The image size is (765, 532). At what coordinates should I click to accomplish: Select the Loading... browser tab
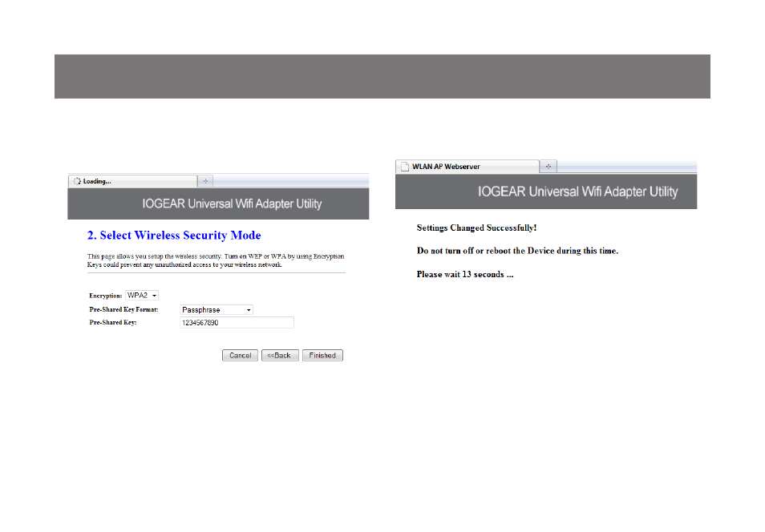[x=132, y=181]
